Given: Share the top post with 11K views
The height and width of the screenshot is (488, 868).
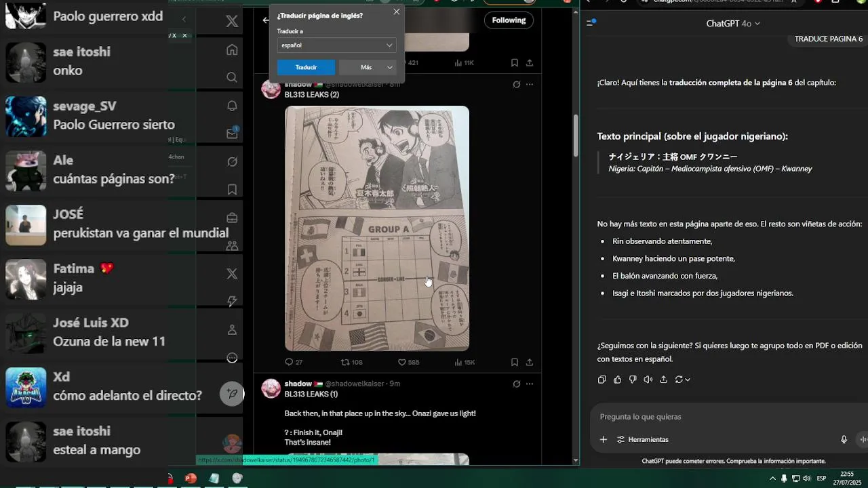Looking at the screenshot, I should pyautogui.click(x=530, y=62).
